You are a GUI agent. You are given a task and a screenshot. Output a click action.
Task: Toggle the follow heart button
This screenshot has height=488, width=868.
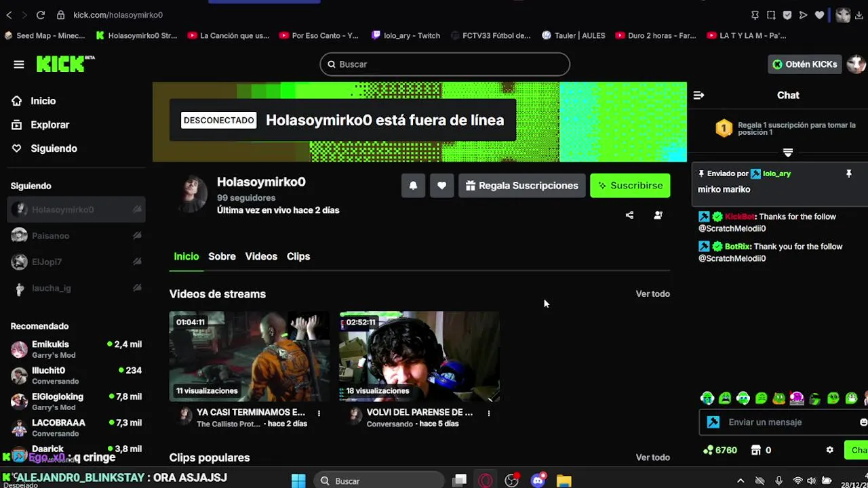[441, 186]
